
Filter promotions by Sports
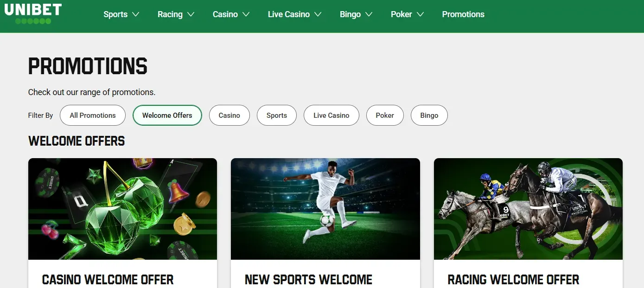[x=277, y=115]
